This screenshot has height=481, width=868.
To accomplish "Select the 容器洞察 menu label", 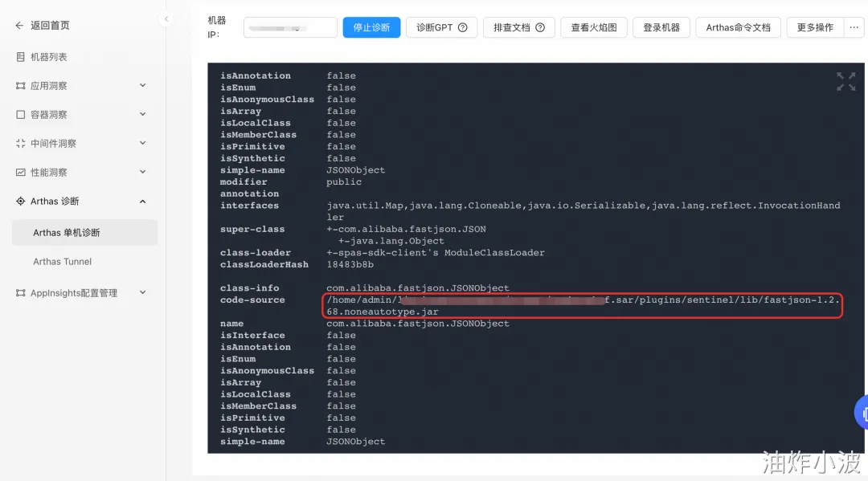I will 49,115.
